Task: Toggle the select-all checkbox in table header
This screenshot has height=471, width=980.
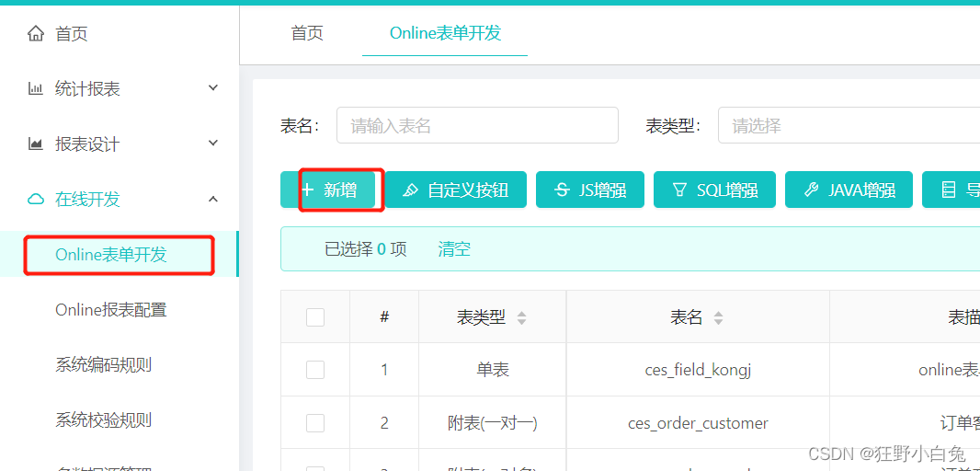Action: (x=315, y=317)
